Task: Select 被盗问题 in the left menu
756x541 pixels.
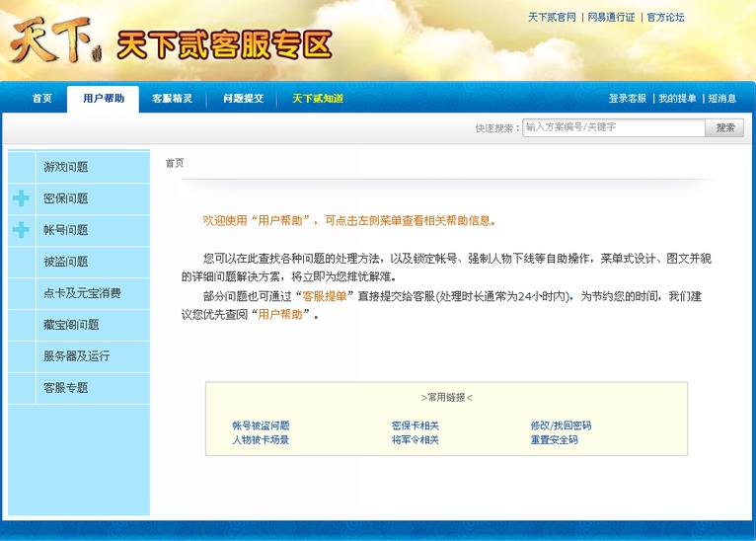Action: (x=66, y=262)
